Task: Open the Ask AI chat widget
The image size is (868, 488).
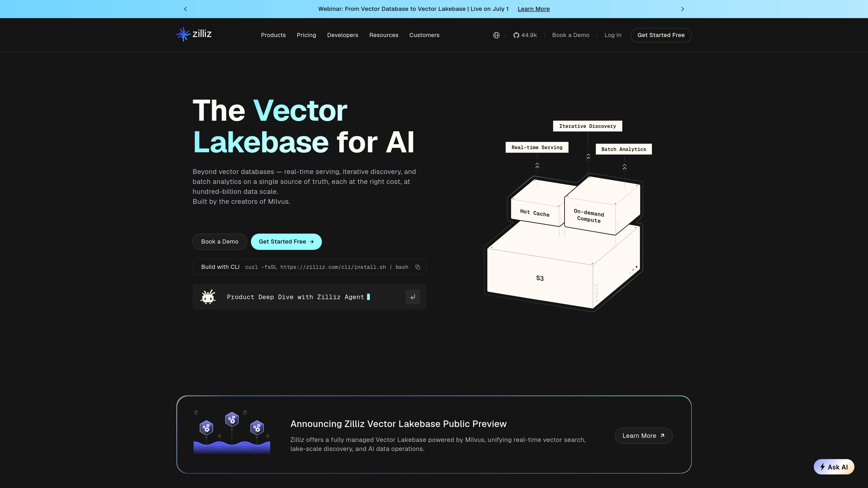Action: (834, 467)
